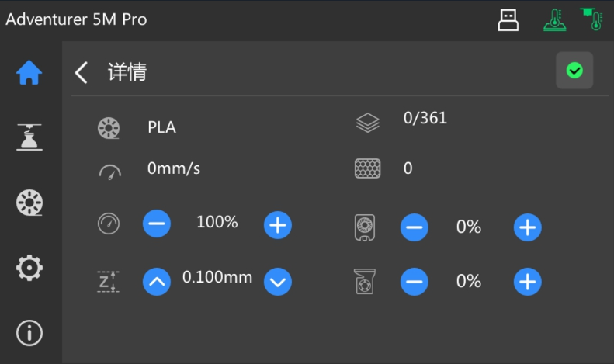Screen dimensions: 614x364
Task: Increase cooling fan speed plus button
Action: 528,227
